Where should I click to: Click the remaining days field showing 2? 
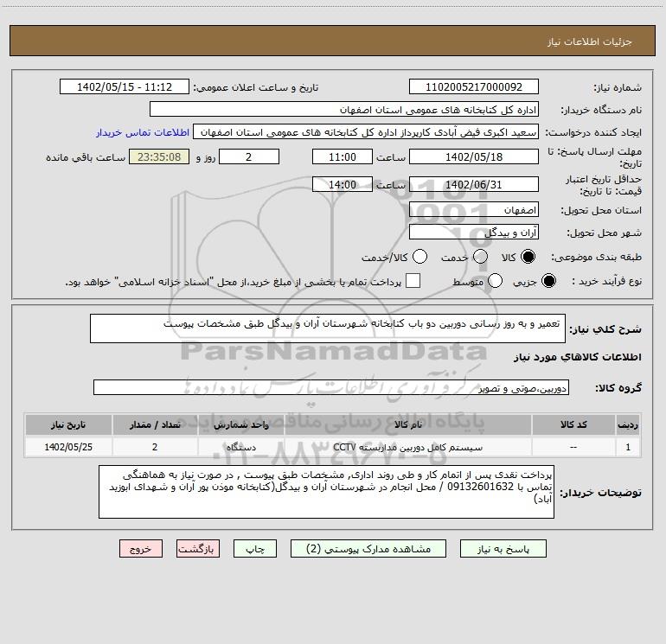(x=249, y=156)
